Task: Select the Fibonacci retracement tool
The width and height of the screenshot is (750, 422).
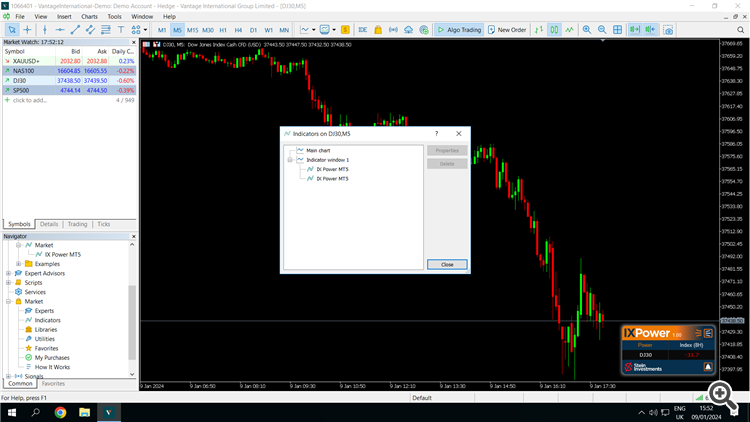Action: 106,30
